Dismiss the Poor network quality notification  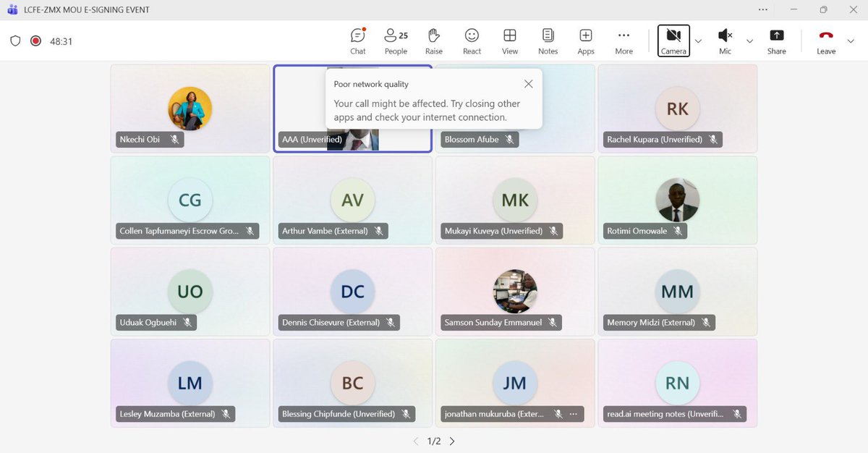(x=529, y=84)
